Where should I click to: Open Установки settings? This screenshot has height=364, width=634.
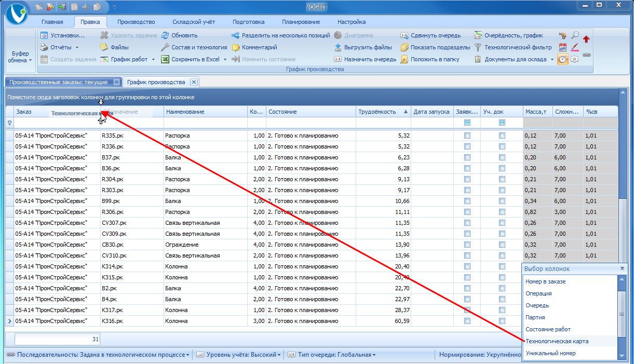[63, 35]
